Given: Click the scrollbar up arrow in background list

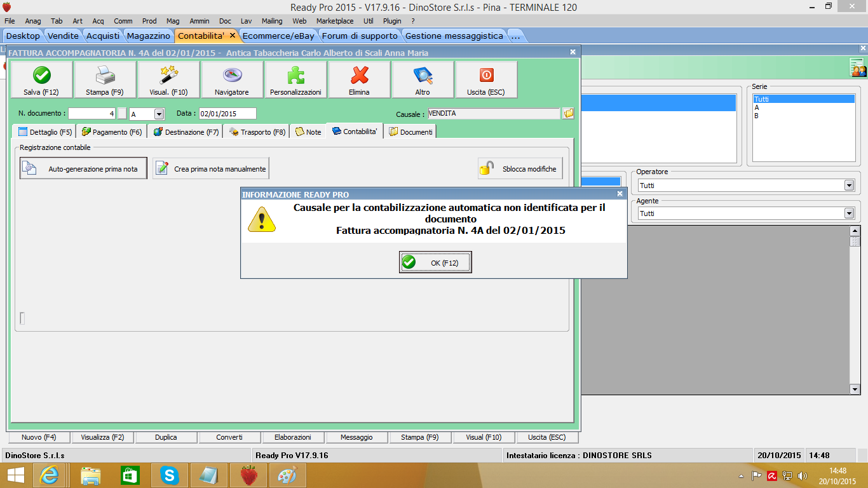Looking at the screenshot, I should coord(855,231).
